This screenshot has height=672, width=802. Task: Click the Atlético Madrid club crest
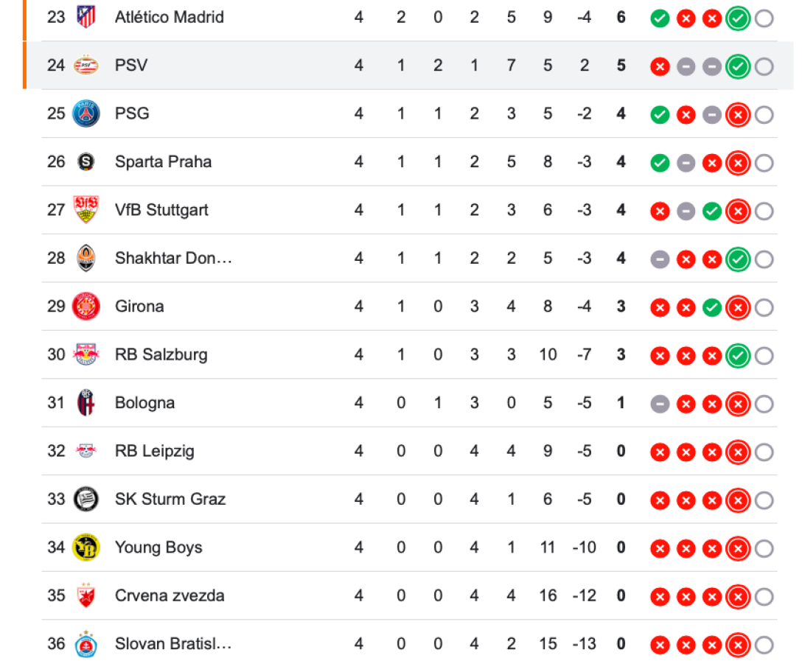click(x=86, y=17)
